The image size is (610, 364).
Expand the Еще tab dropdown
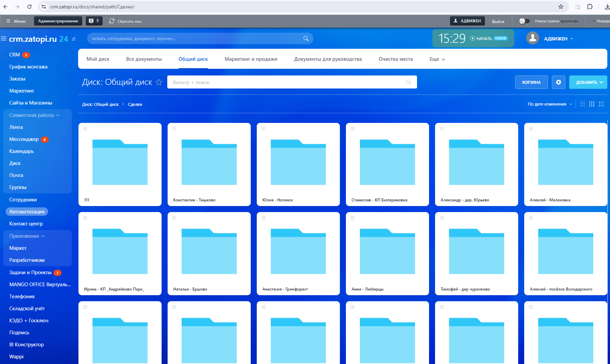pos(437,59)
